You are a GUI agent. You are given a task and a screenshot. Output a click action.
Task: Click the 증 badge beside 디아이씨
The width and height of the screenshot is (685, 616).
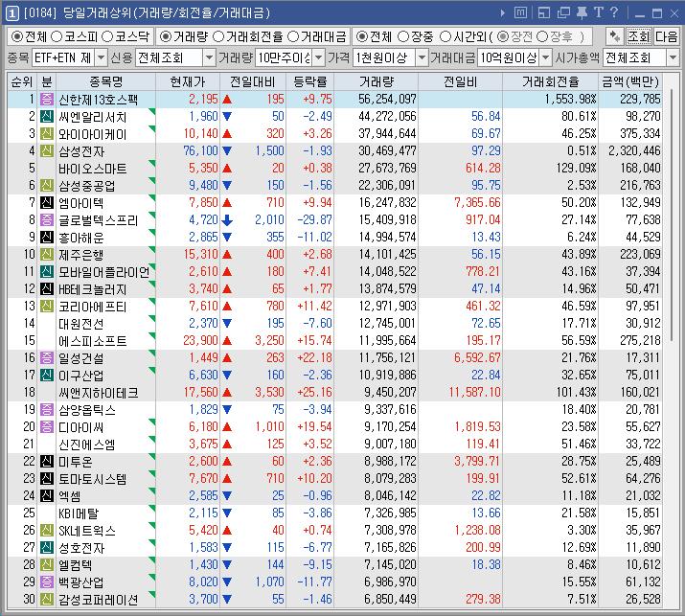pyautogui.click(x=47, y=427)
